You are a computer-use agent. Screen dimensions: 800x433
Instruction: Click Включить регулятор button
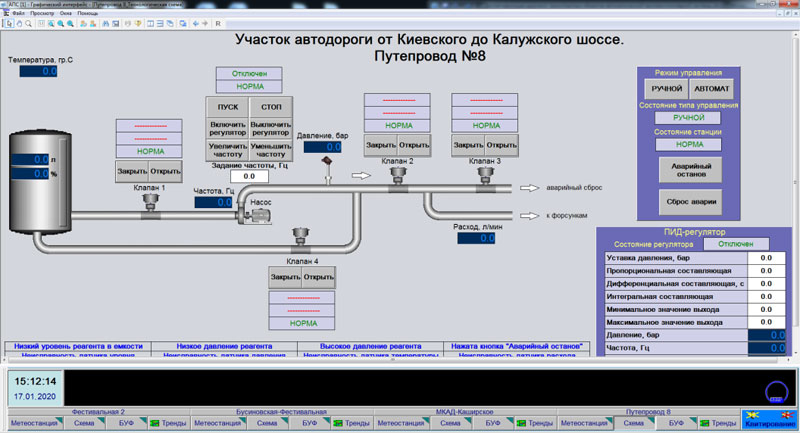point(228,129)
